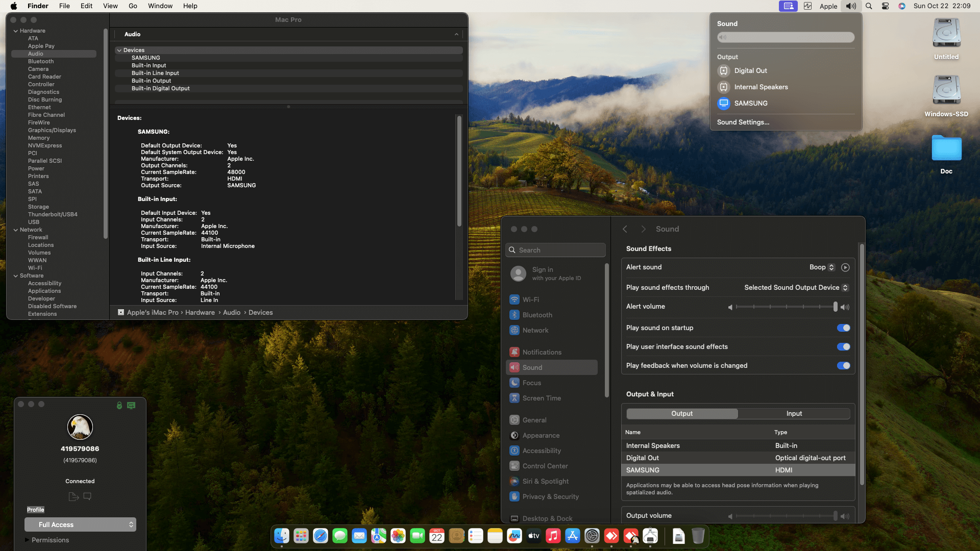Open System Information from the Dock
Image resolution: width=980 pixels, height=551 pixels.
(x=650, y=536)
